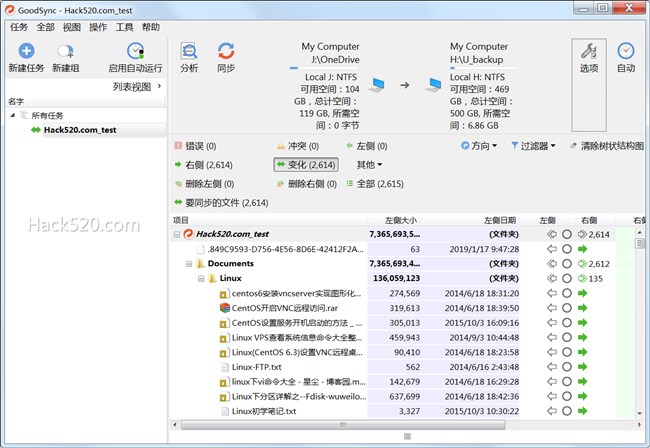Click the horizontal scrollbar thumb under file list
Image resolution: width=650 pixels, height=448 pixels.
(343, 425)
